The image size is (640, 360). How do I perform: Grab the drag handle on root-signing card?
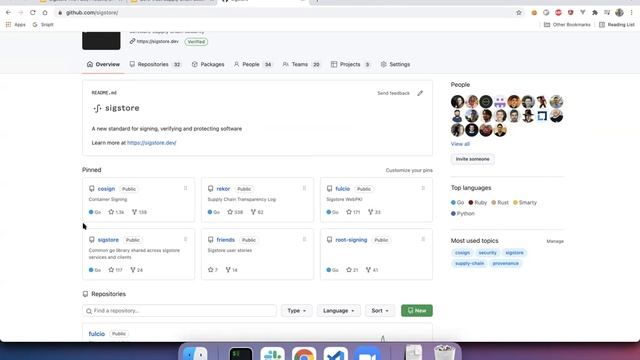click(x=423, y=239)
